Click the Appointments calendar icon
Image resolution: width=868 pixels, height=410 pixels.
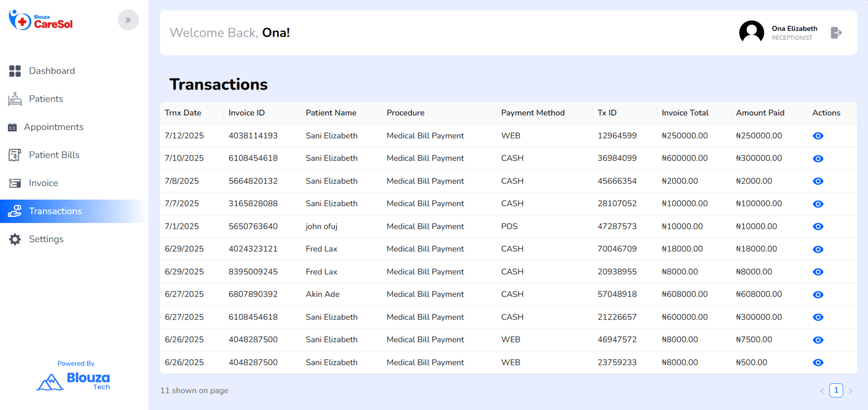[13, 127]
